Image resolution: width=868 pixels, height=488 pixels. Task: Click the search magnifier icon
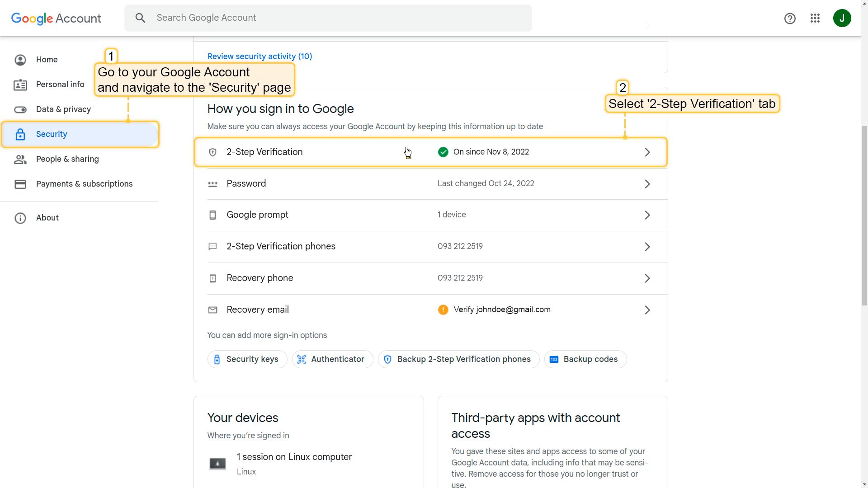[141, 18]
